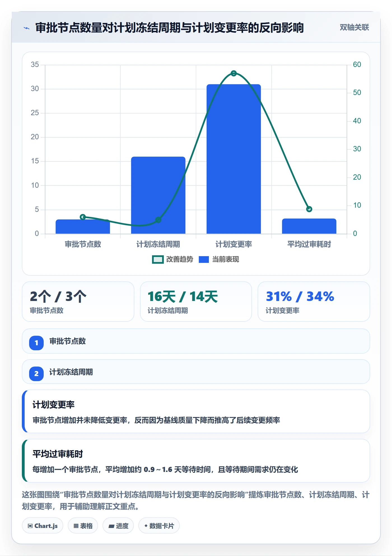
Task: Open the 31% / 34% stat card
Action: point(314,302)
